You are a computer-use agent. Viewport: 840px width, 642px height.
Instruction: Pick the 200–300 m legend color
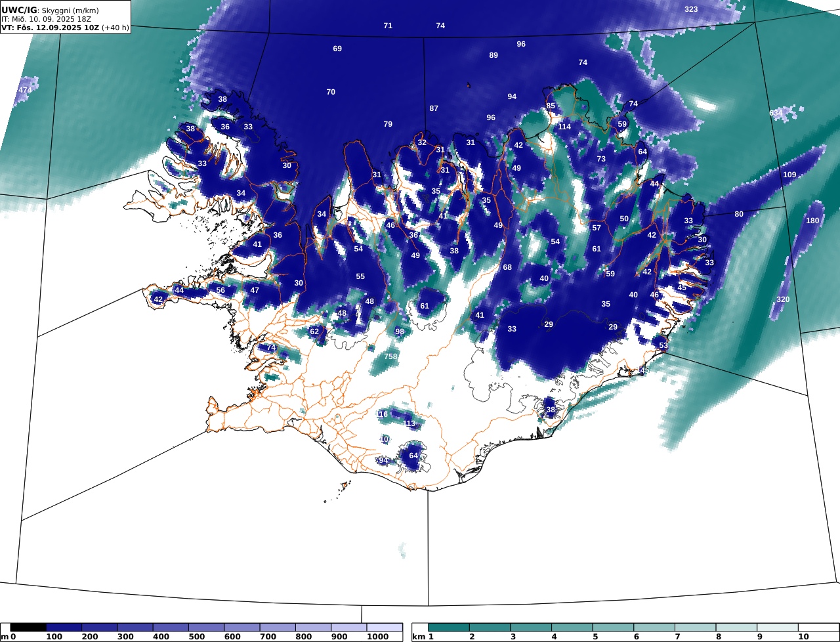pos(99,628)
